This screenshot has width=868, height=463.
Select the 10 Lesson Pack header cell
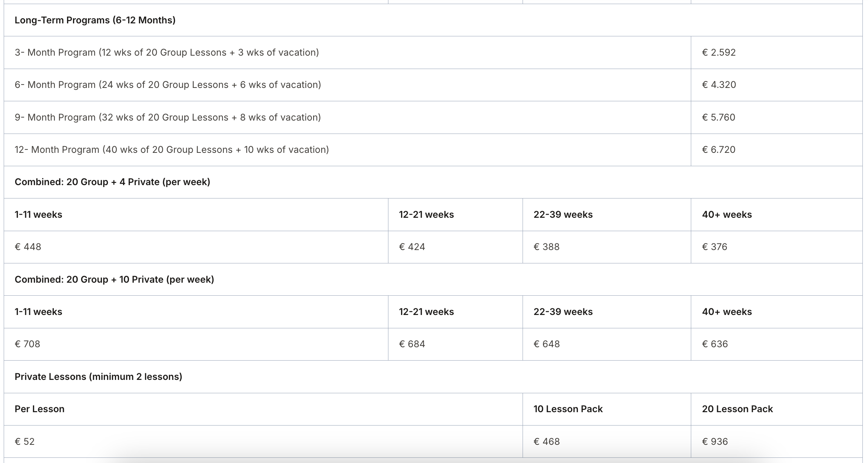pos(568,409)
